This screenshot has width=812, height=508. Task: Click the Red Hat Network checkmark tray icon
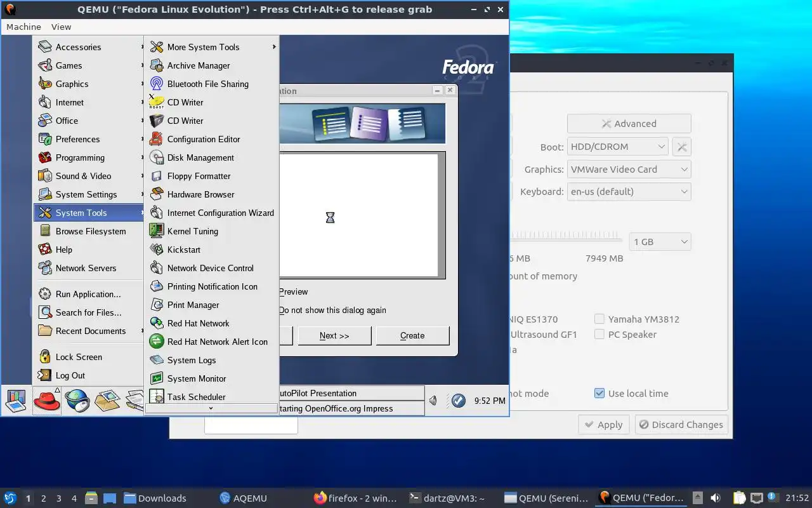458,401
